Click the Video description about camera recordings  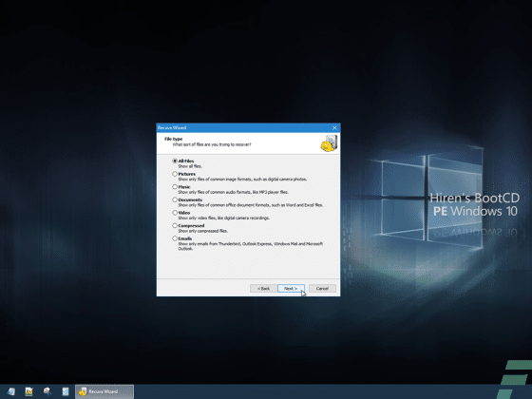pyautogui.click(x=224, y=218)
